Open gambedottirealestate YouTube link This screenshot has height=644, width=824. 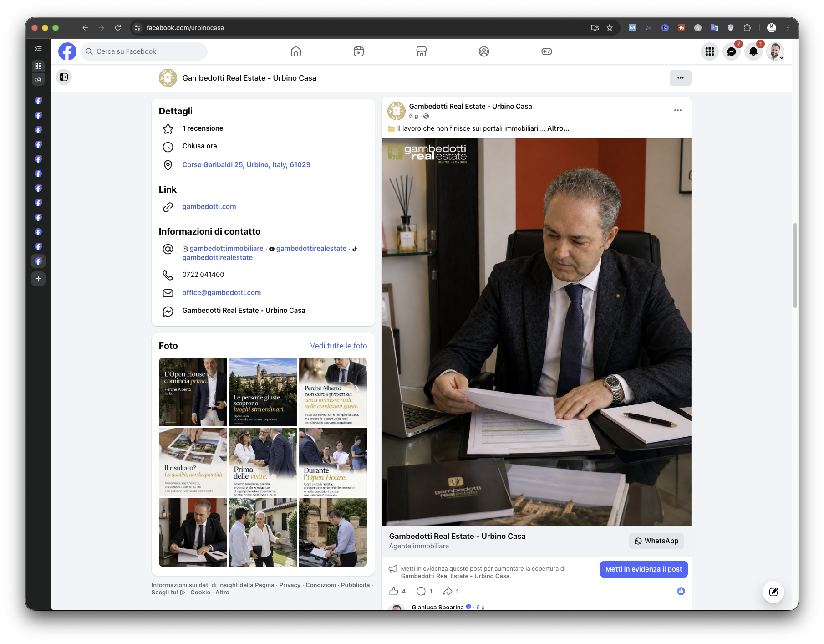(311, 249)
